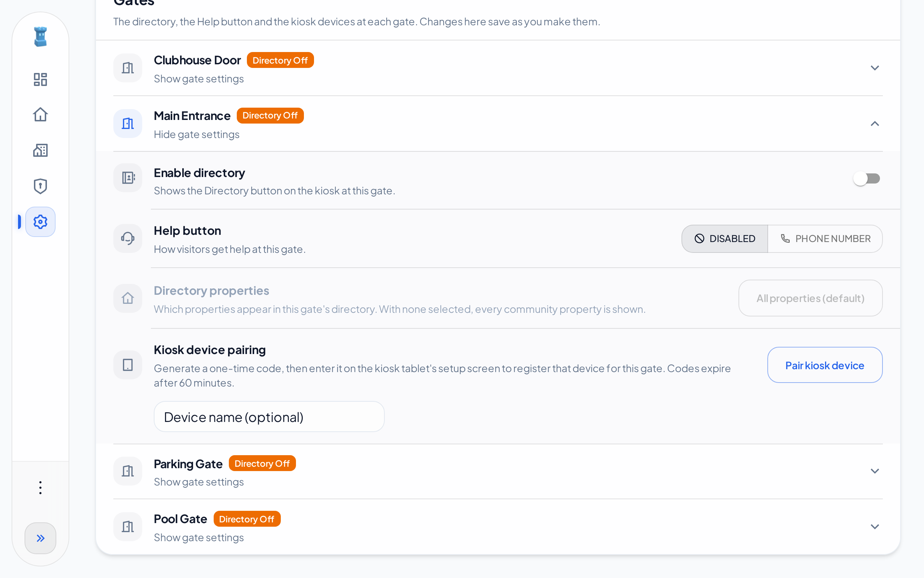
Task: Set Help button to DISABLED
Action: point(725,238)
